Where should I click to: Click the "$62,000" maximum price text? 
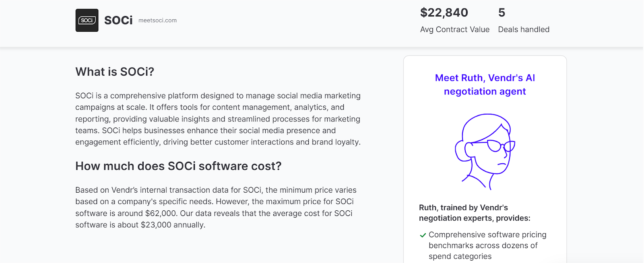tap(161, 214)
